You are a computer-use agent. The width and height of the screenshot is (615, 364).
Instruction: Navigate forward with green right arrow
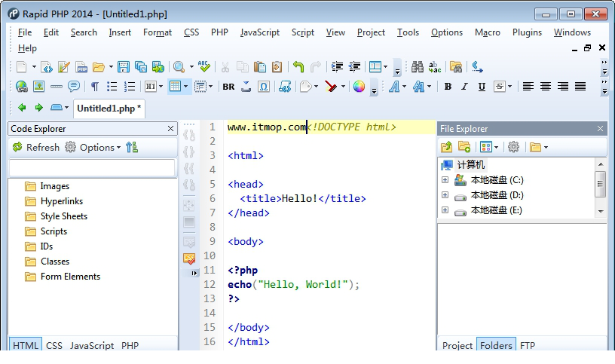39,108
